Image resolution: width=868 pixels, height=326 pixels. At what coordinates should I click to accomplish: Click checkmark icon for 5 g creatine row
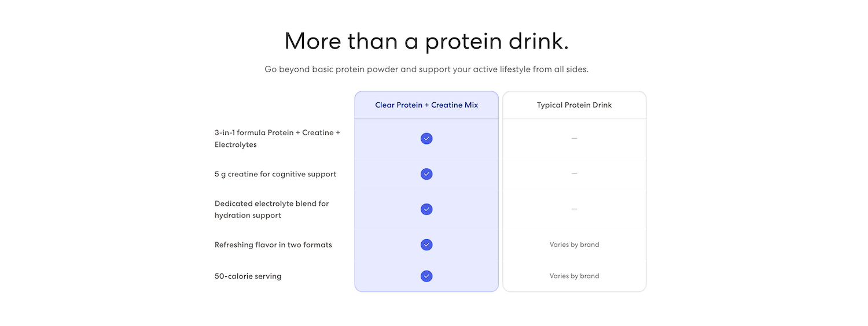(x=426, y=174)
